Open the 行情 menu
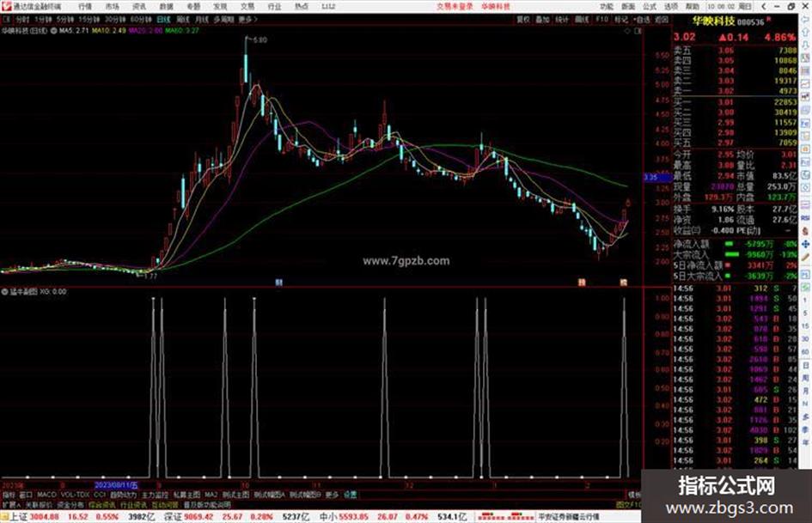 [x=85, y=6]
